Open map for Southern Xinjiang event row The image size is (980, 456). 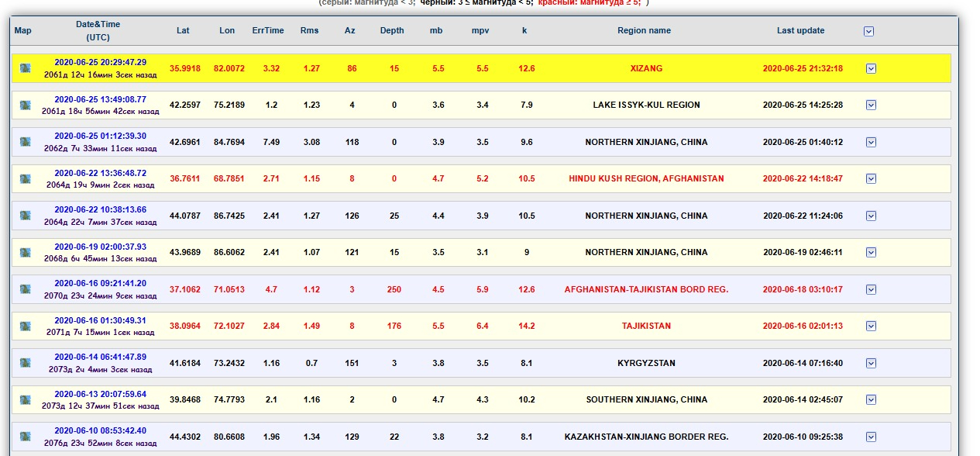[26, 399]
